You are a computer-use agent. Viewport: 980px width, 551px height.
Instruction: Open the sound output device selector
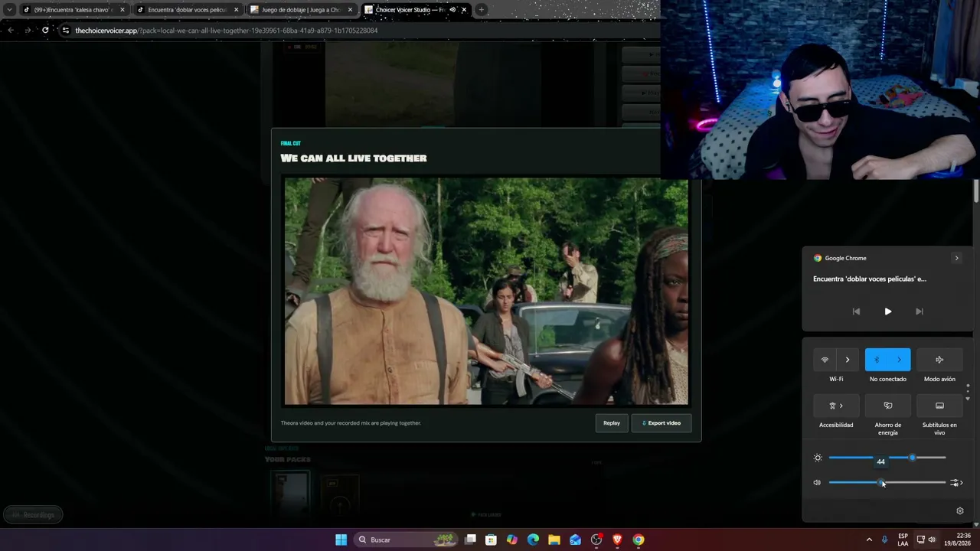956,482
